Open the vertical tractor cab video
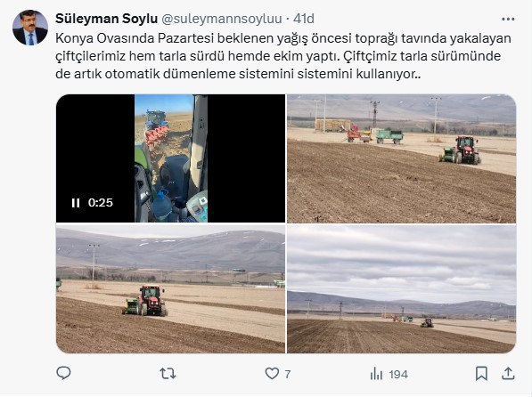This screenshot has width=532, height=397. click(x=171, y=158)
